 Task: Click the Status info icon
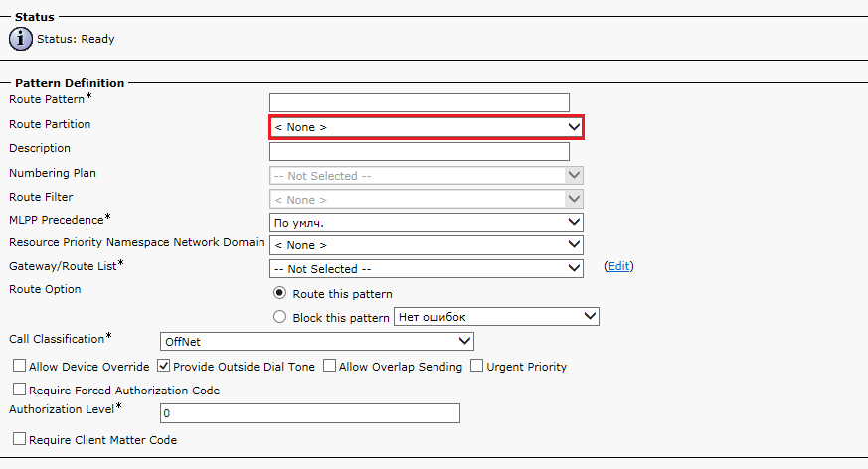pos(21,39)
